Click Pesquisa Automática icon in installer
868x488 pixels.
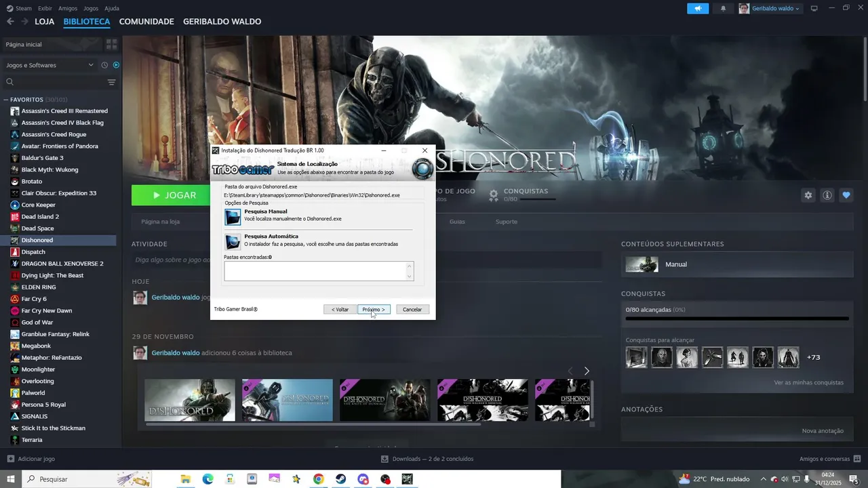point(233,241)
